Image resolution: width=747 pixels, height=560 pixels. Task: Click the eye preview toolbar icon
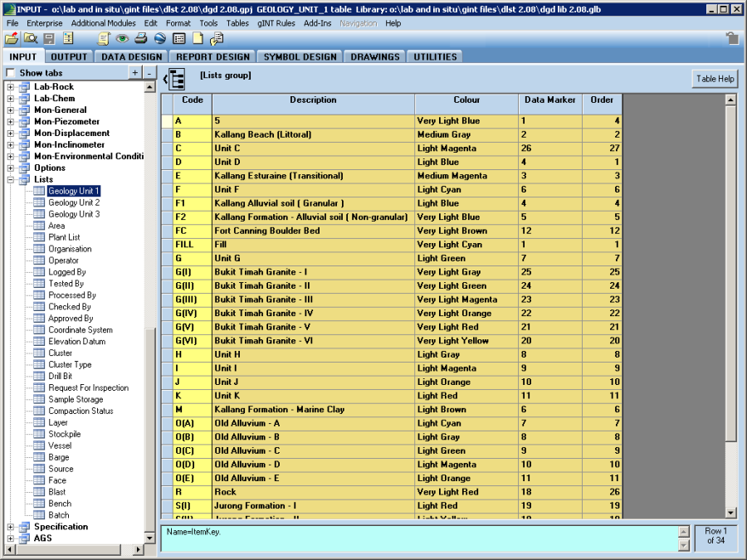[x=122, y=38]
